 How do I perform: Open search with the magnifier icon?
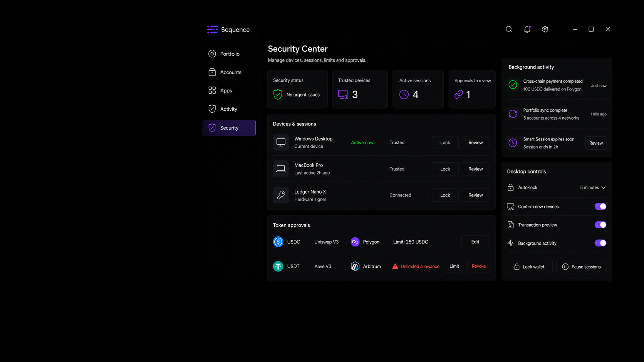click(x=509, y=29)
